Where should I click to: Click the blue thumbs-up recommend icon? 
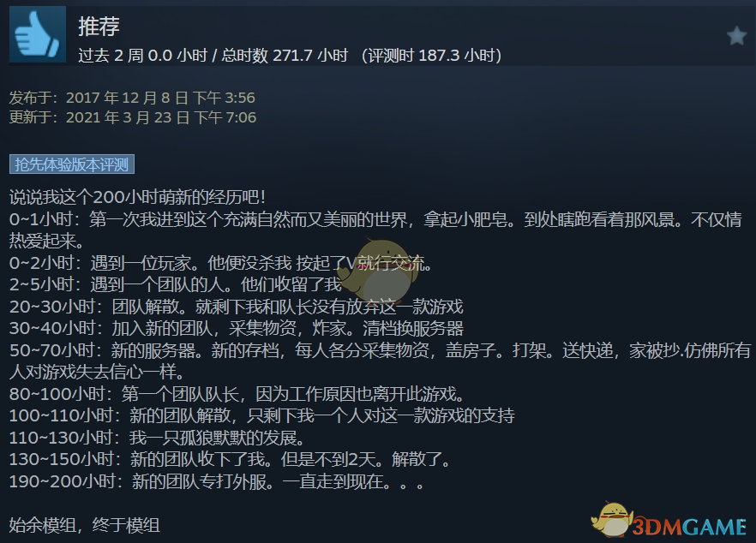pyautogui.click(x=38, y=34)
